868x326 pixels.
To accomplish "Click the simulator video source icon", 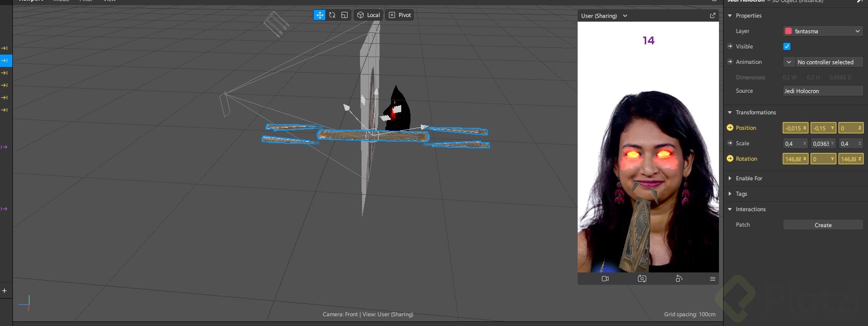I will coord(605,279).
